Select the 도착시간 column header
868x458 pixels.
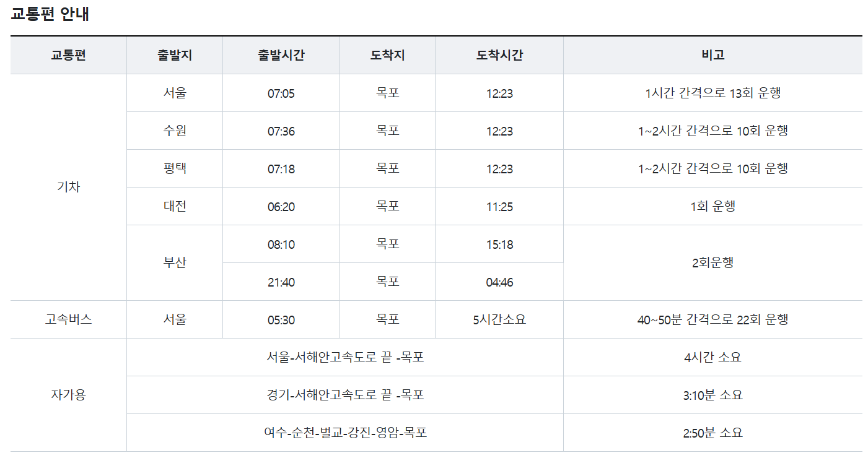click(499, 55)
